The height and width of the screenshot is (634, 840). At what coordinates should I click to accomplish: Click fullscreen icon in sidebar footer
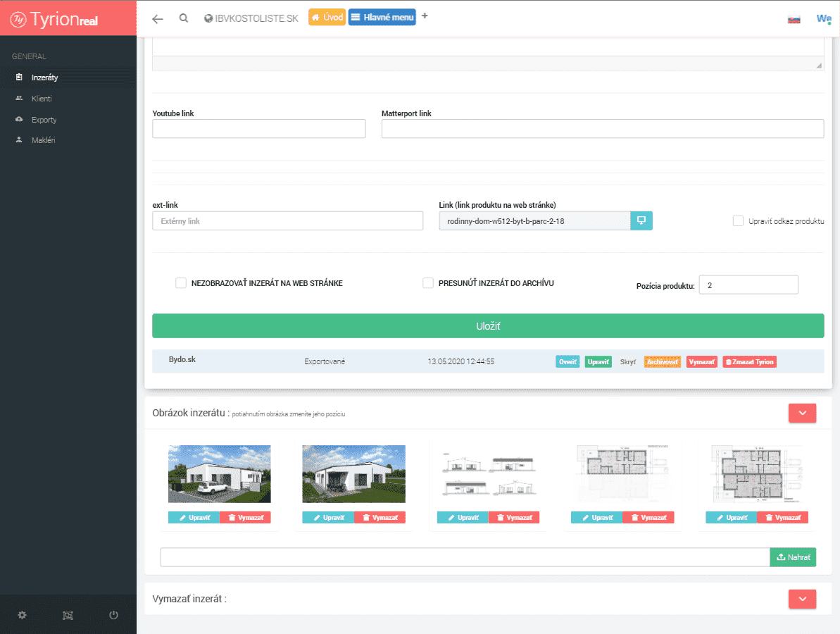(68, 615)
